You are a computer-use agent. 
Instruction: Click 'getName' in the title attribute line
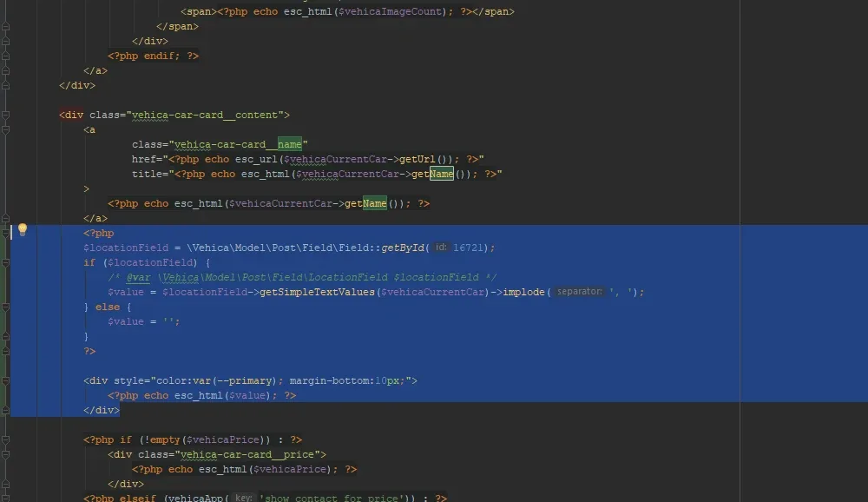tap(432, 174)
